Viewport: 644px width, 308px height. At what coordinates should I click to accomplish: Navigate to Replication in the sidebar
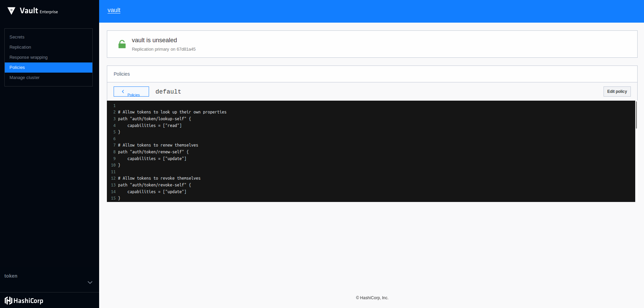click(x=20, y=47)
